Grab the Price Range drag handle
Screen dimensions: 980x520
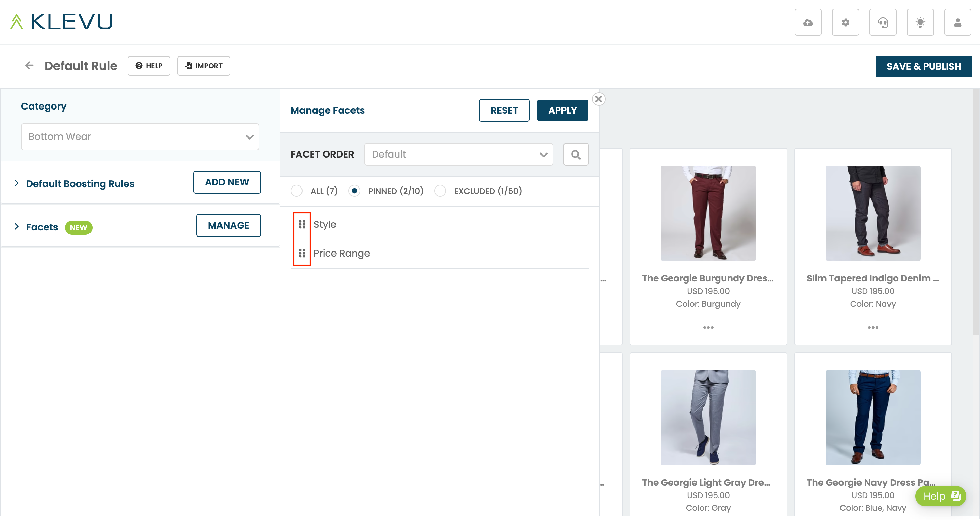tap(302, 253)
